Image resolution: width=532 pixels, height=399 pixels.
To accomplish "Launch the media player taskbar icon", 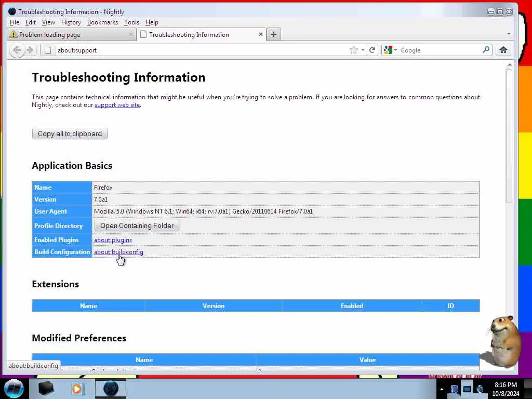I will [77, 389].
